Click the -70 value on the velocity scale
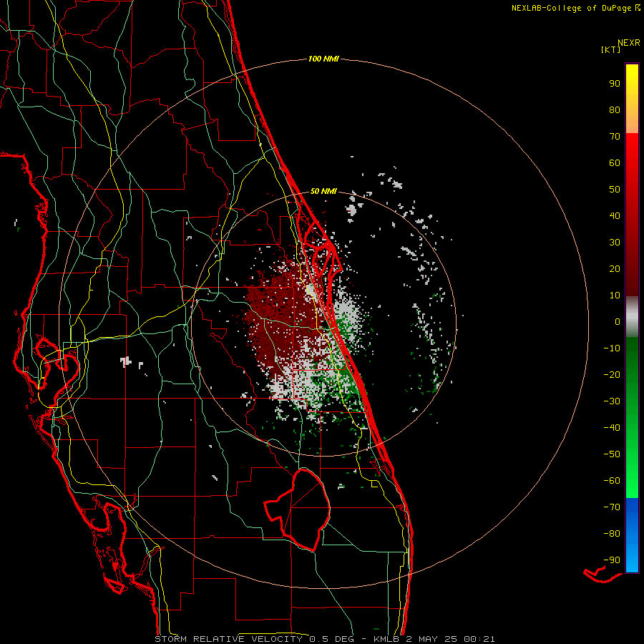 [x=612, y=507]
